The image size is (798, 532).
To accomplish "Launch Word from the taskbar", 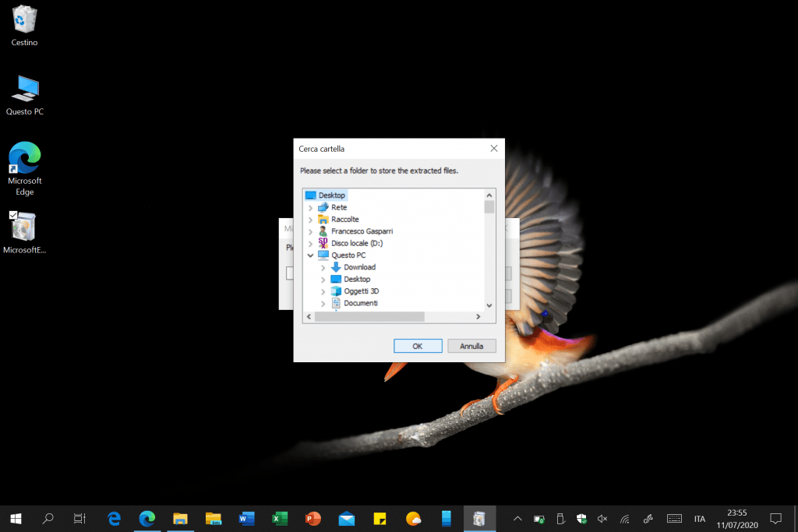I will point(247,518).
